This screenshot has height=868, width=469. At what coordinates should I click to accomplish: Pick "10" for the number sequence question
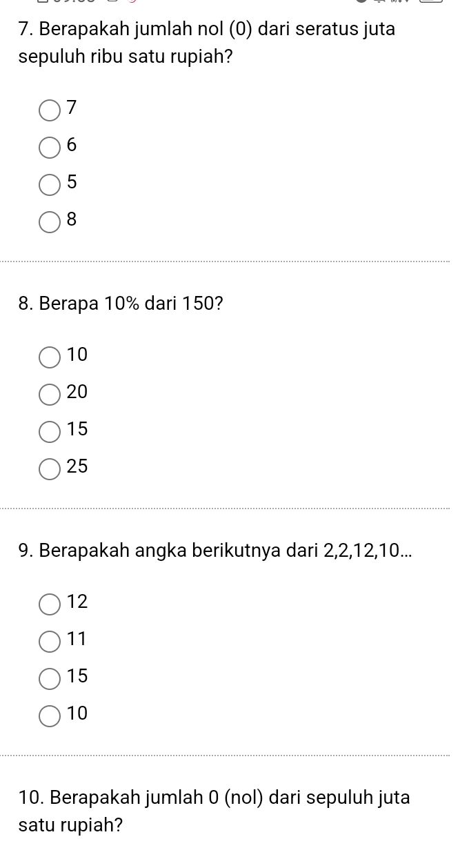click(49, 716)
